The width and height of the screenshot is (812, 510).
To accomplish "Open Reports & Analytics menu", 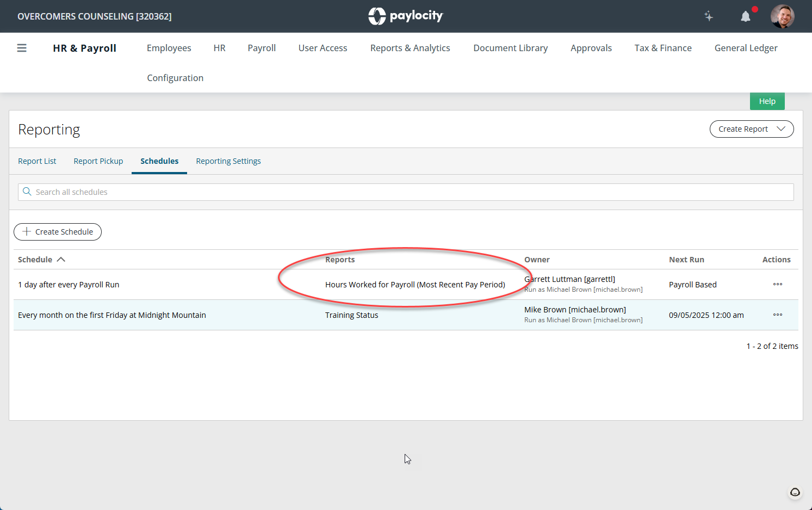I will [410, 48].
